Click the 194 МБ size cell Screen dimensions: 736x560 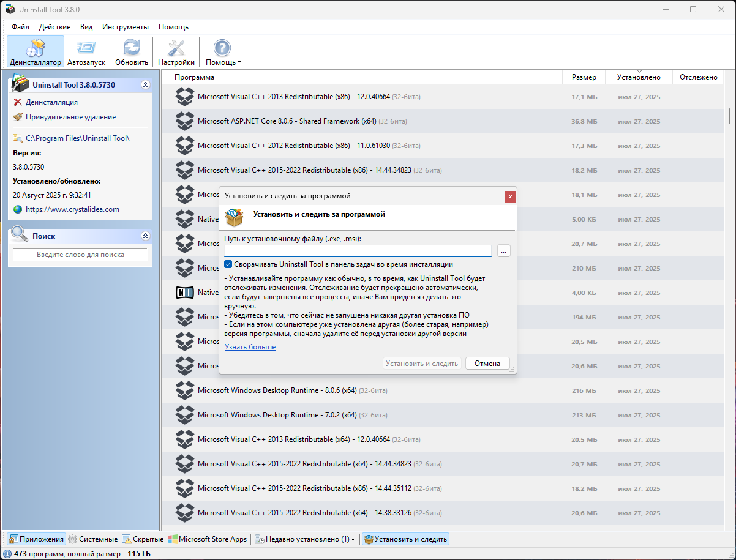[x=584, y=317]
